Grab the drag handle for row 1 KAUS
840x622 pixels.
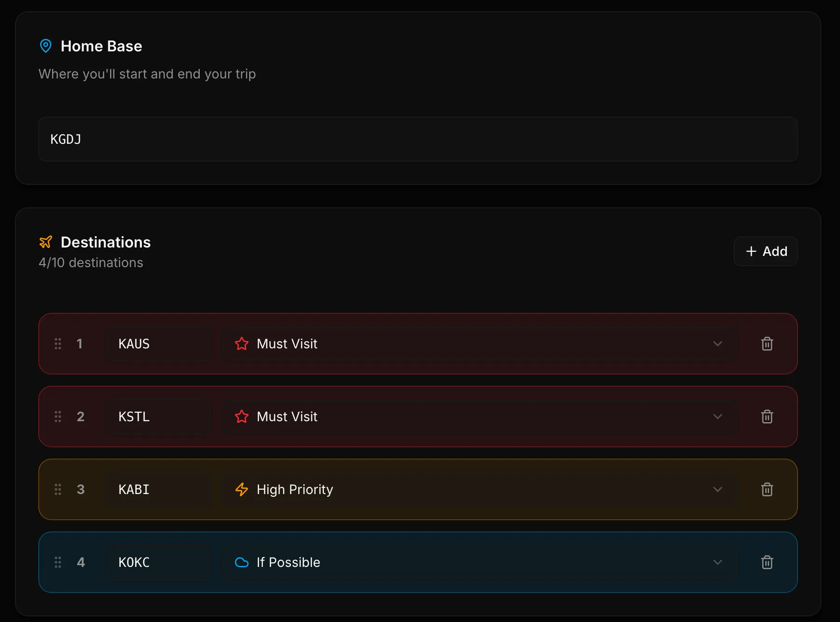[58, 344]
